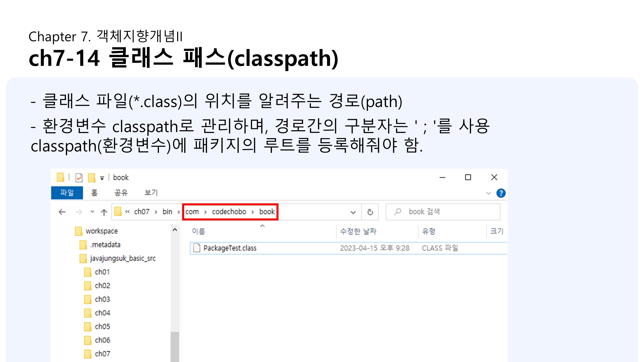Viewport: 644px width, 362px height.
Task: Select the PackageTest.class file
Action: coord(348,248)
